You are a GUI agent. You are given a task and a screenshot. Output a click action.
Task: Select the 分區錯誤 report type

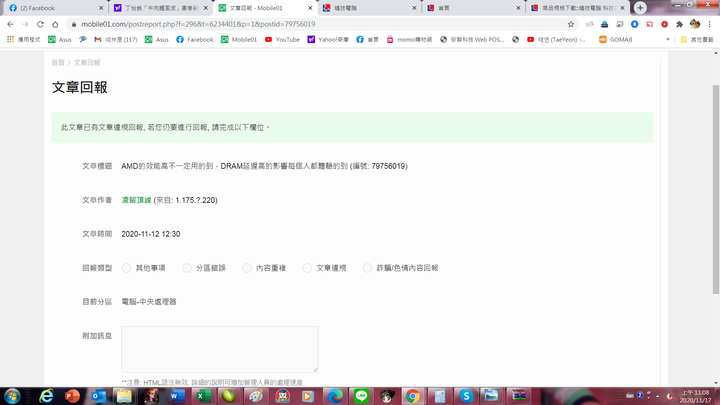186,268
